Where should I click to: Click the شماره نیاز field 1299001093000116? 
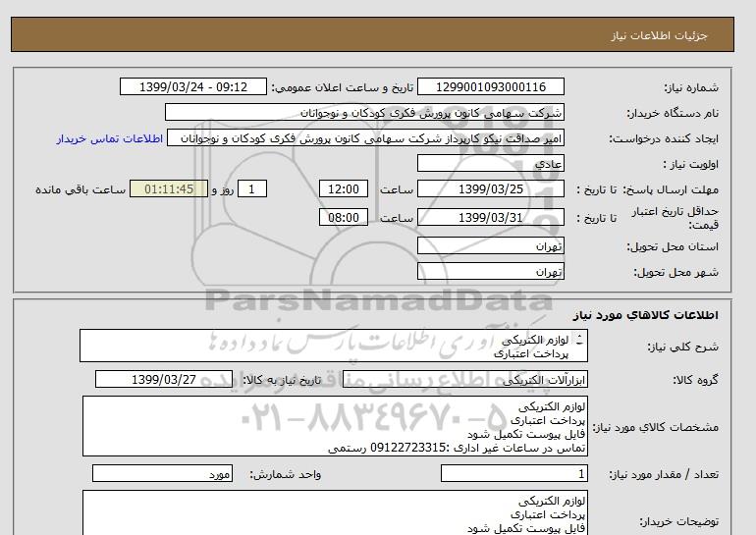tap(490, 86)
